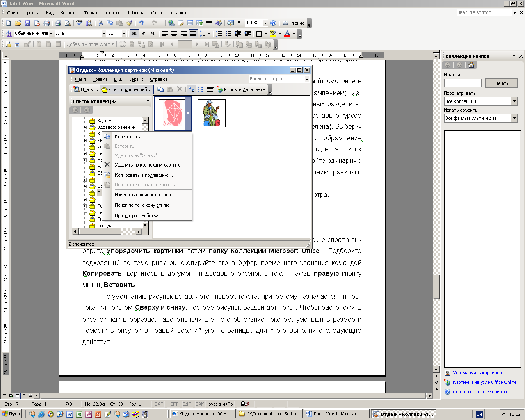
Task: Open the font size 12 dropdown
Action: coord(124,34)
